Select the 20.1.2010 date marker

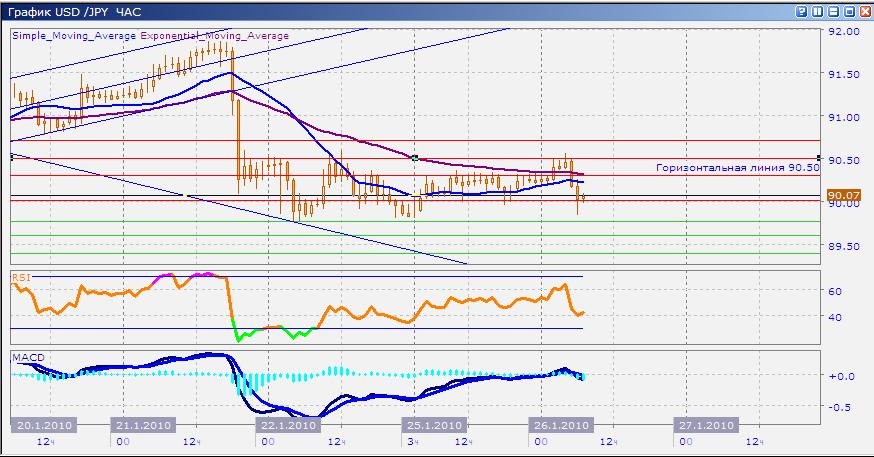44,425
